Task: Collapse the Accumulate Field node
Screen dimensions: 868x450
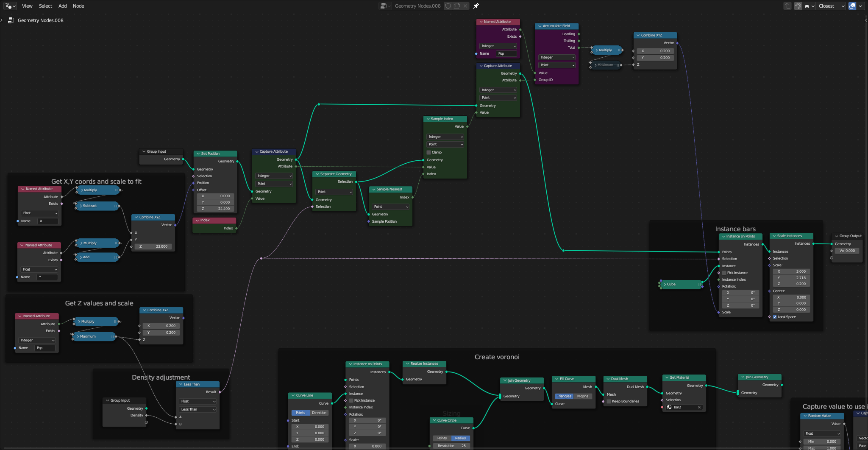Action: 540,26
